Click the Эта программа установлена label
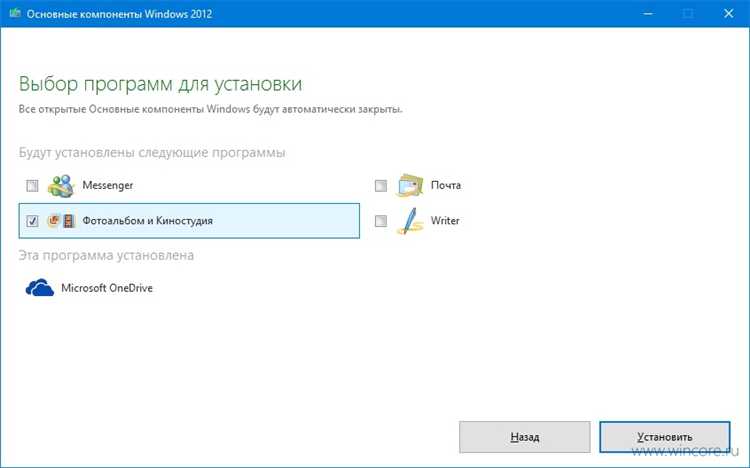The height and width of the screenshot is (468, 750). (106, 256)
